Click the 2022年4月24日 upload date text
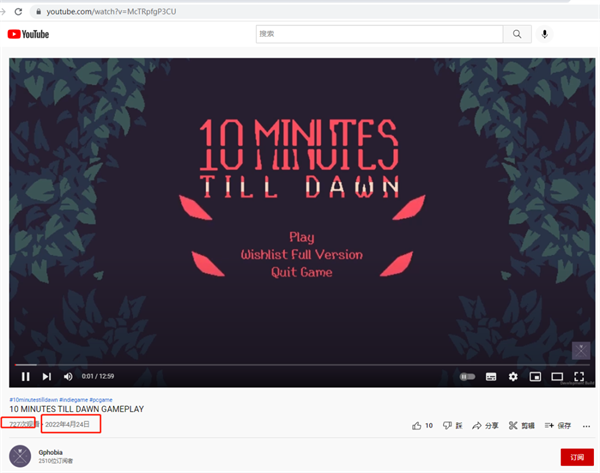600x473 pixels. click(x=67, y=424)
